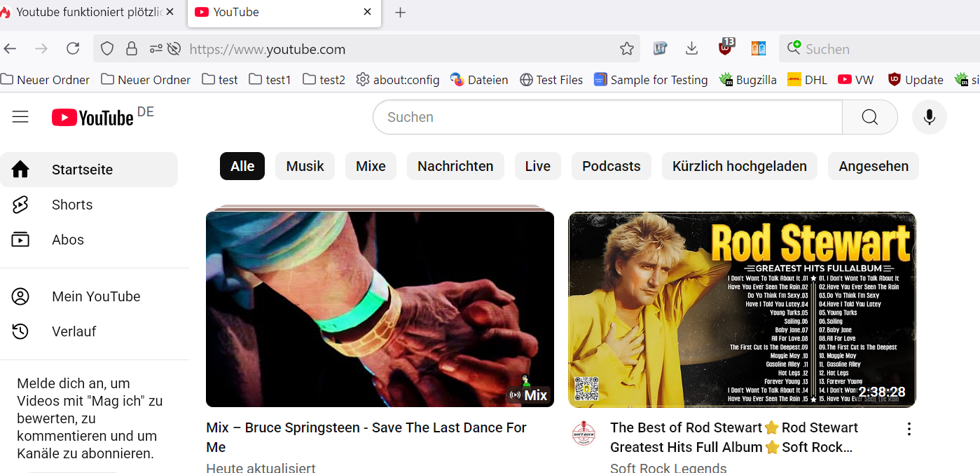Open Abos in the sidebar
The image size is (980, 473).
tap(89, 240)
